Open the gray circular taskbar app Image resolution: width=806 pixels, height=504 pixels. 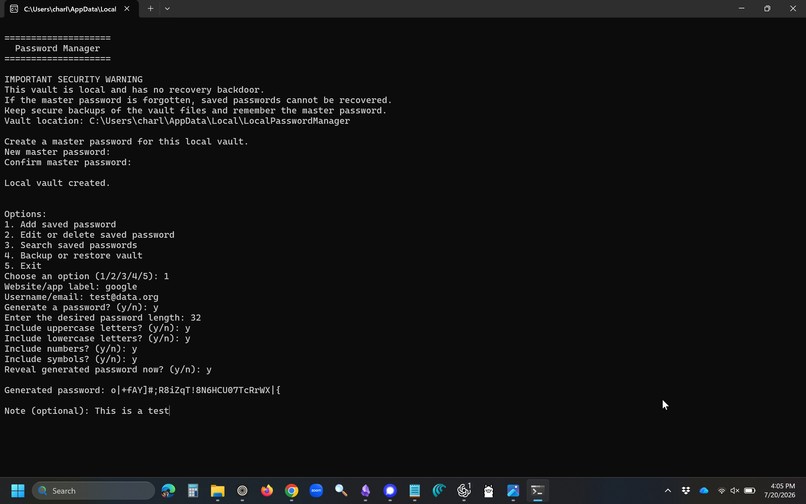242,491
